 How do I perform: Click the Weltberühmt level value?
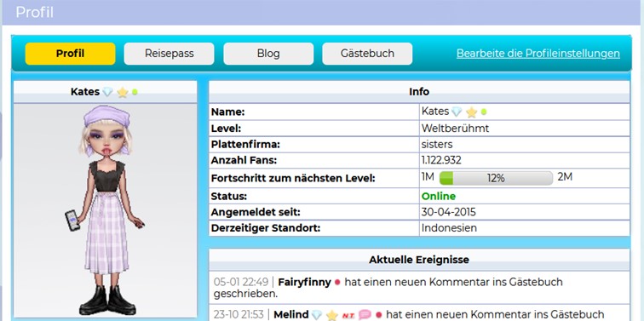point(455,129)
